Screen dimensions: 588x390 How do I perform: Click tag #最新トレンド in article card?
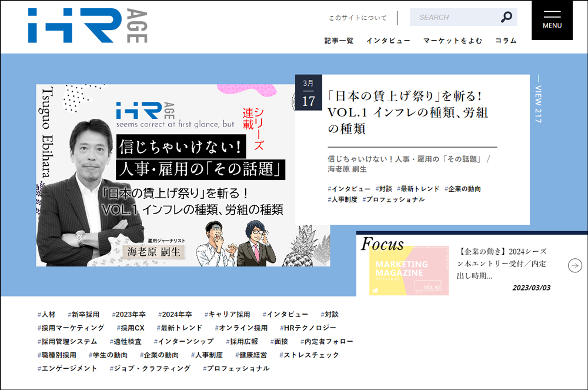click(417, 189)
